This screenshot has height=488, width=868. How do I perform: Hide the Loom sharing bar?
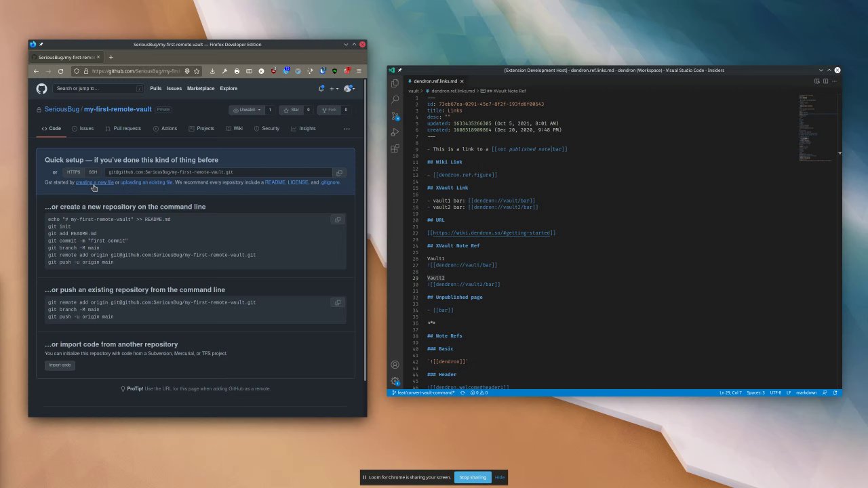[x=500, y=477]
